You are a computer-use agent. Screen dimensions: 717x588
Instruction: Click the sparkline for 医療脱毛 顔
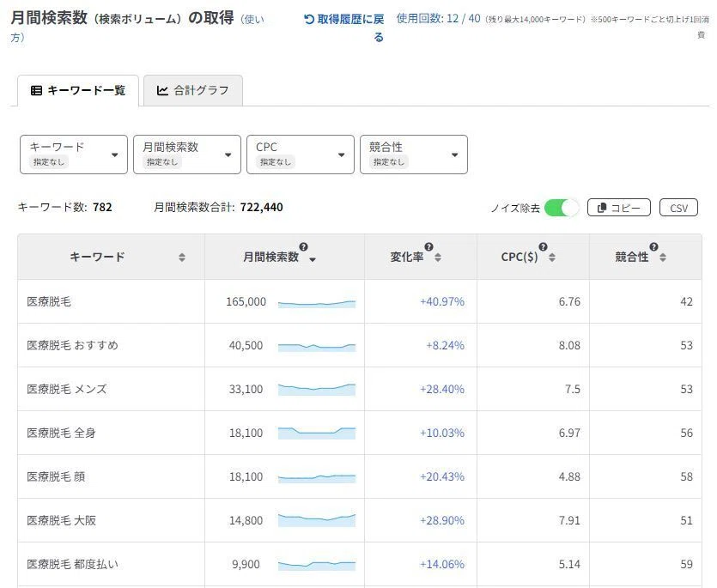[317, 478]
